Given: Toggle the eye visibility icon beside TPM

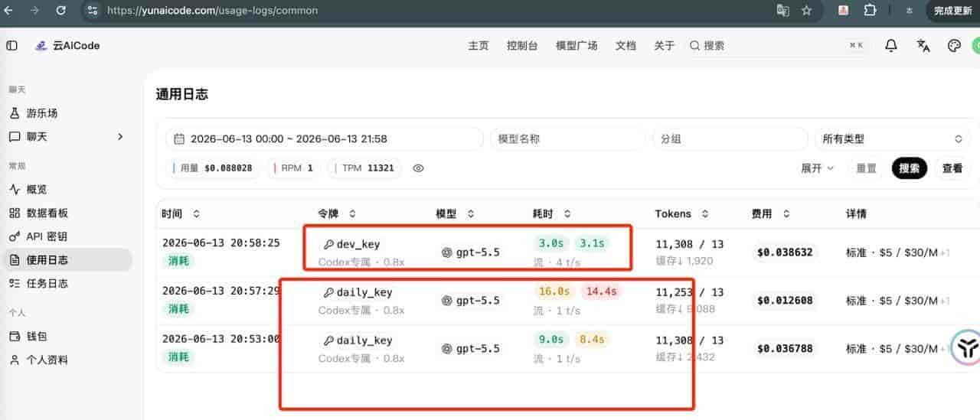Looking at the screenshot, I should pos(418,168).
